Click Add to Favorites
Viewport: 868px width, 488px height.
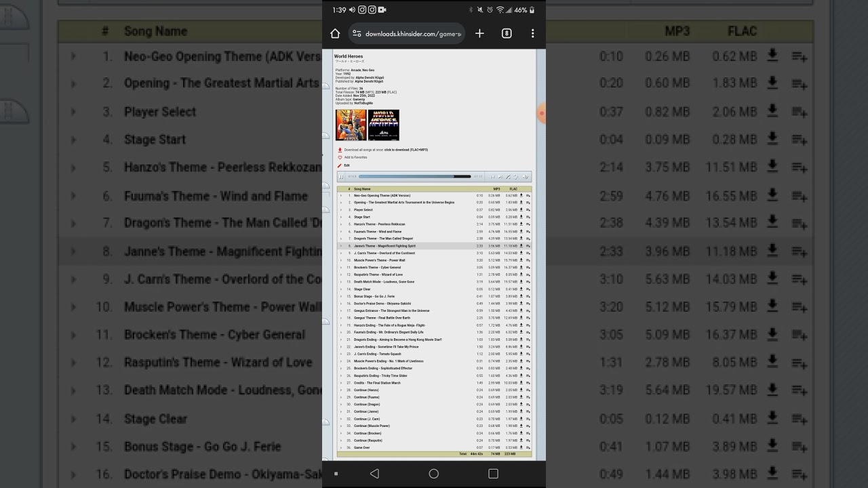(355, 157)
